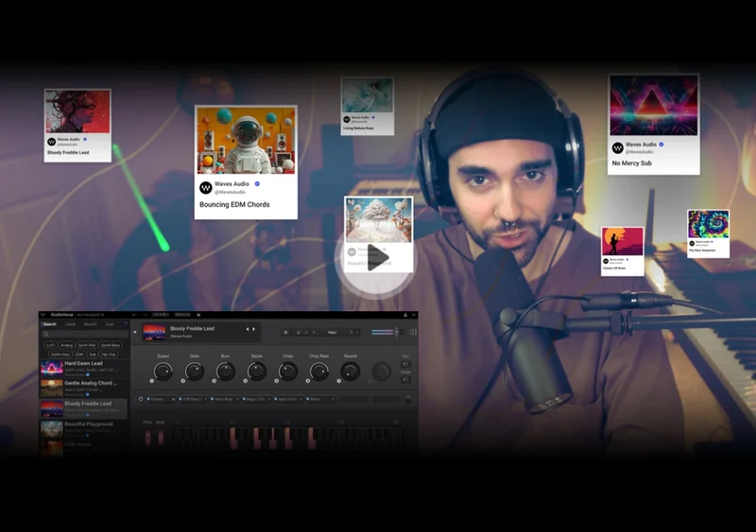The height and width of the screenshot is (532, 756).
Task: Open the Classic Oli Brass card
Action: 623,251
